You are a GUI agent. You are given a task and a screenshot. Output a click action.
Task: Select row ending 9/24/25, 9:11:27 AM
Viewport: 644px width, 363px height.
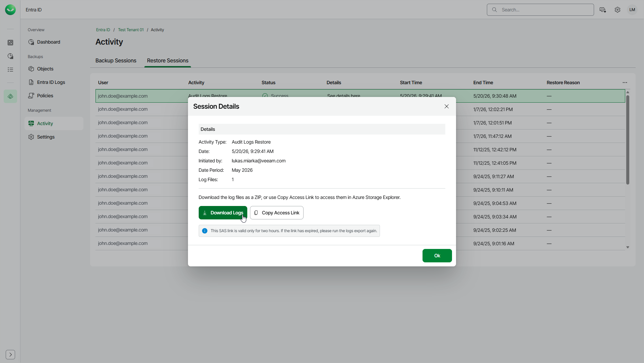pyautogui.click(x=360, y=176)
